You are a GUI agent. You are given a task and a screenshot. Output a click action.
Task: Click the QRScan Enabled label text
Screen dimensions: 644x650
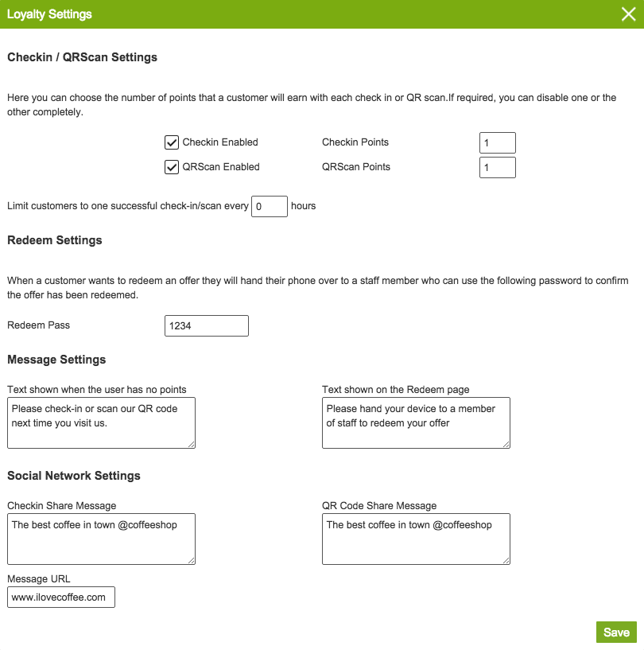(x=221, y=167)
